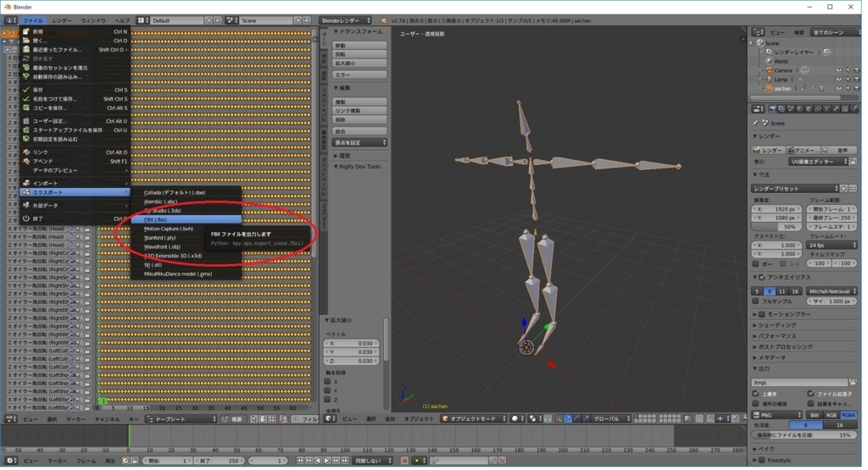Image resolution: width=868 pixels, height=470 pixels.
Task: Click the jump to first frame button
Action: coord(300,461)
